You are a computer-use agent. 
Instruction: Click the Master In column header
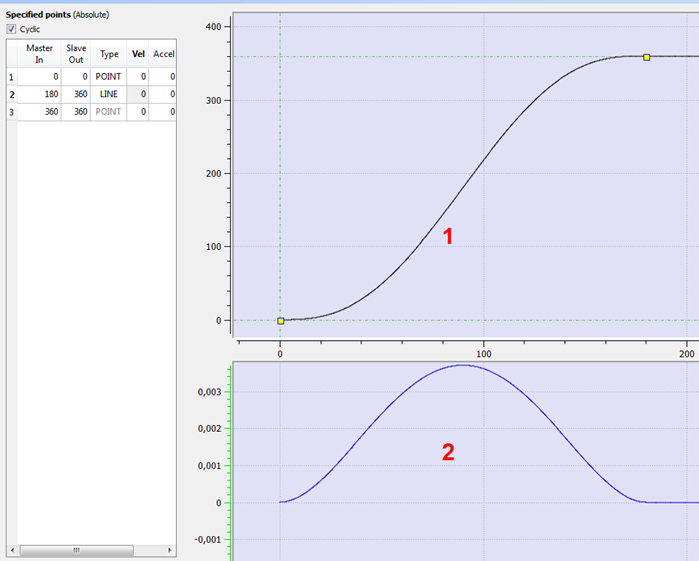click(39, 54)
